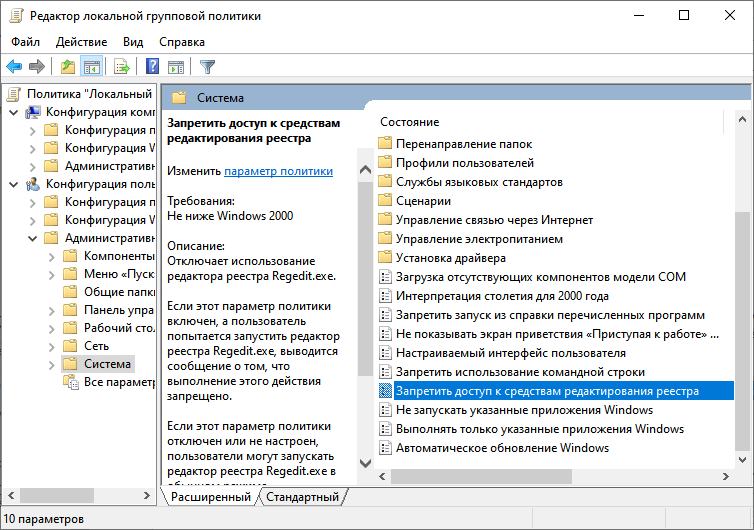Click tree pane horizontal scroll left arrow
754x530 pixels.
(x=11, y=495)
